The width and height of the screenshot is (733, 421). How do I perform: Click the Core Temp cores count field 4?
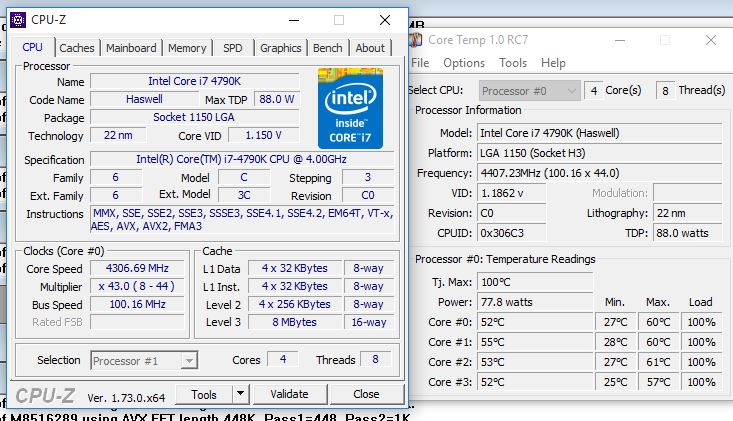[x=593, y=91]
